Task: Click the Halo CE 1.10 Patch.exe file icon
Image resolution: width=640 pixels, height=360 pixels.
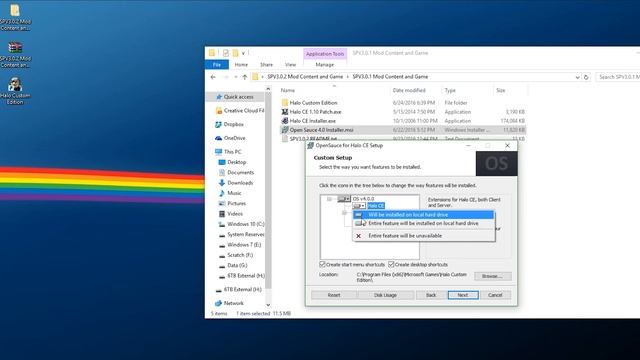Action: [x=285, y=112]
